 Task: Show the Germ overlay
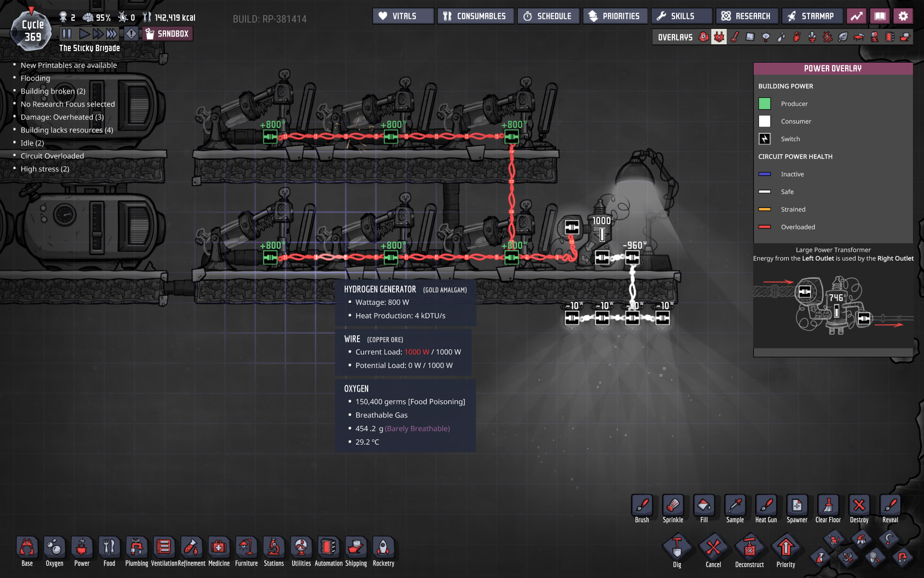tap(828, 37)
